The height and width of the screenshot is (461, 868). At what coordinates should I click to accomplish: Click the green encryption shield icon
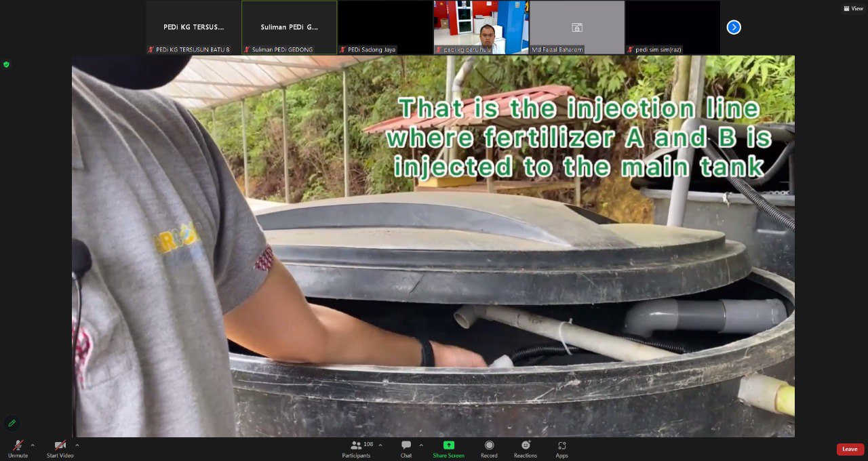(x=7, y=64)
